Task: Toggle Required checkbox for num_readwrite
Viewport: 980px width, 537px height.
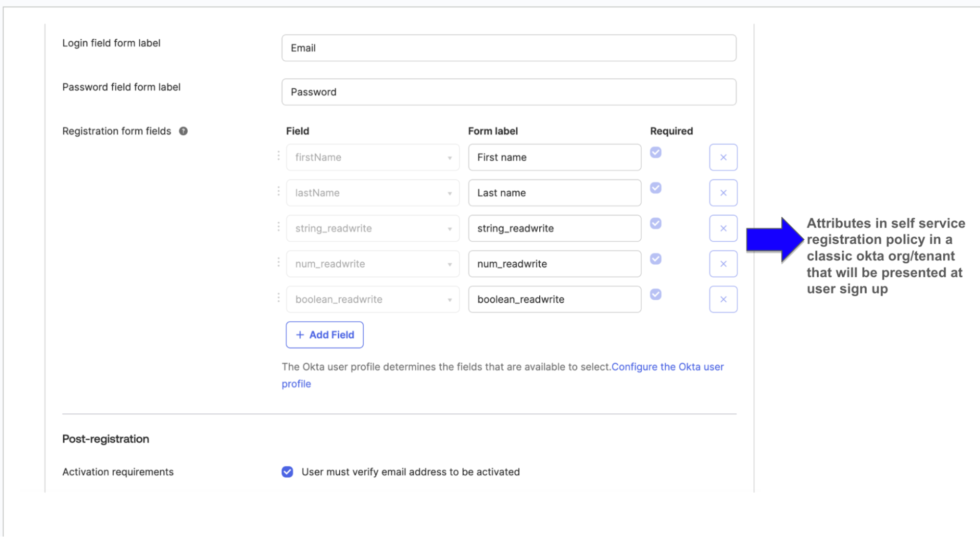Action: click(x=655, y=259)
